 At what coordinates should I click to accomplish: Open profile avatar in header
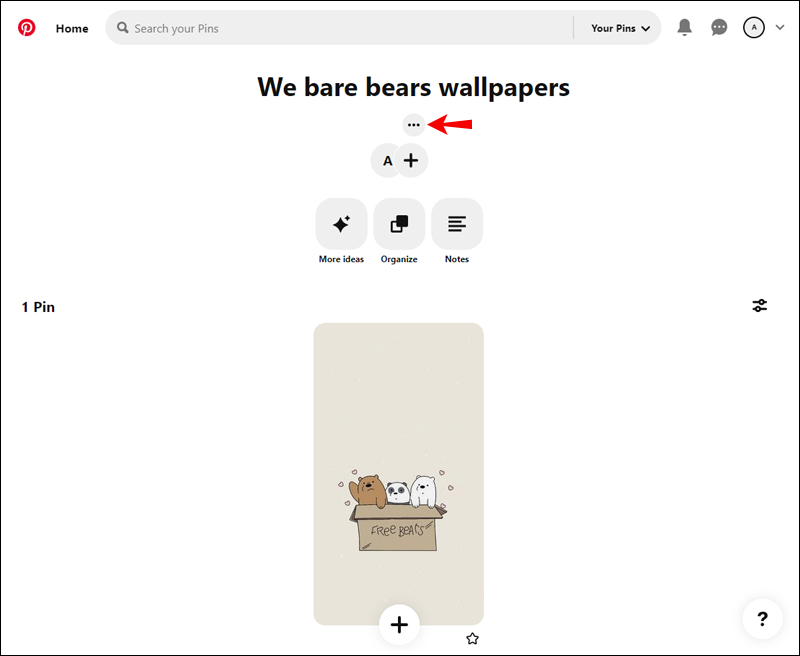pyautogui.click(x=754, y=28)
